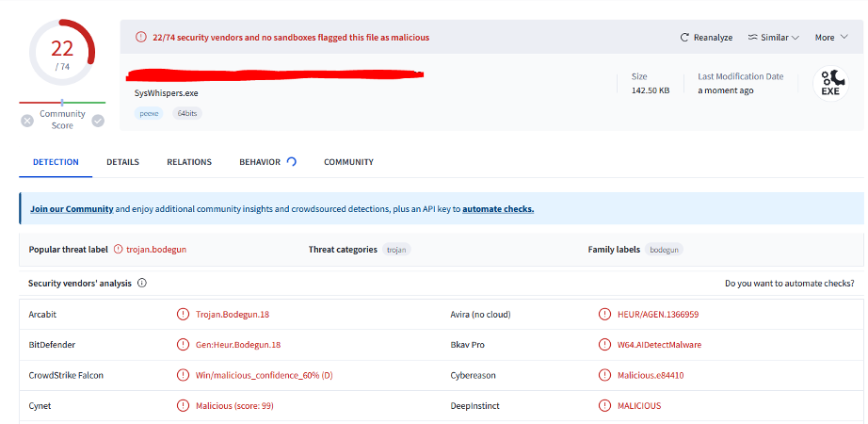Open the RELATIONS tab
The height and width of the screenshot is (424, 868).
click(x=189, y=162)
